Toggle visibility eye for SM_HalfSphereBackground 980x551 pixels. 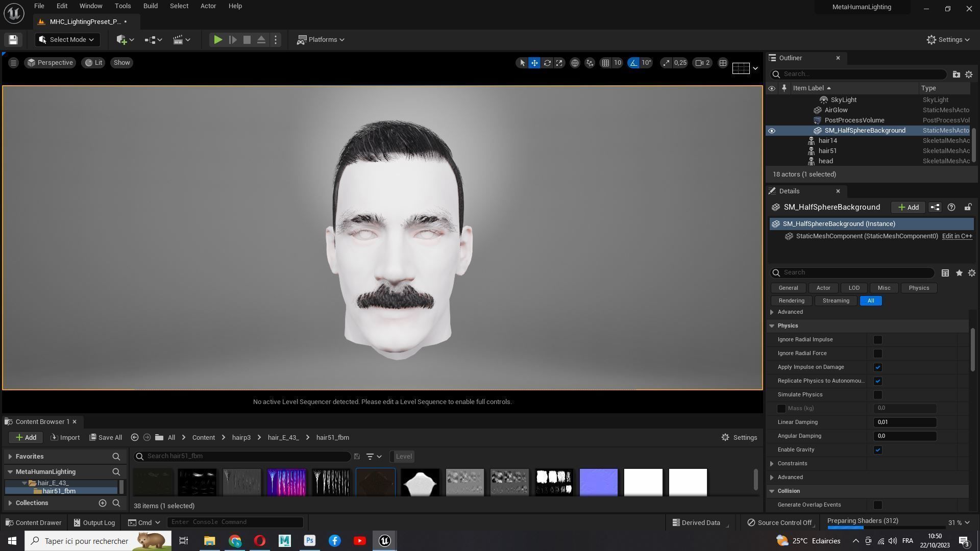coord(771,131)
